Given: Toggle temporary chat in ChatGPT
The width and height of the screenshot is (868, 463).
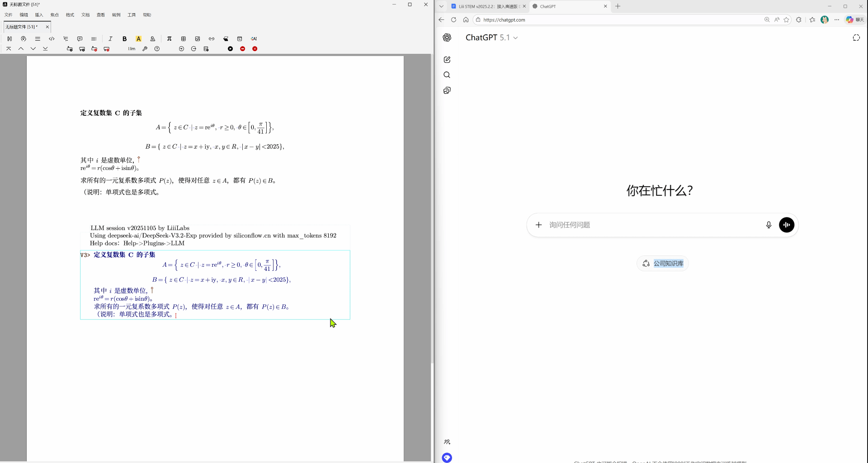Looking at the screenshot, I should [x=856, y=38].
